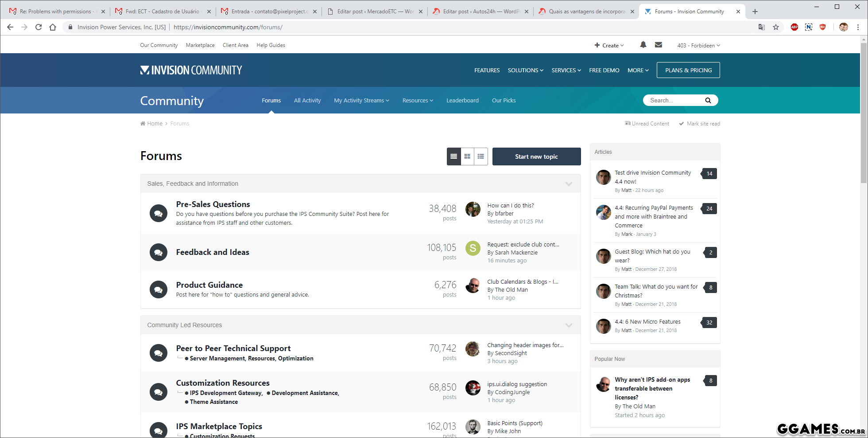Click the browser reload icon

click(39, 27)
